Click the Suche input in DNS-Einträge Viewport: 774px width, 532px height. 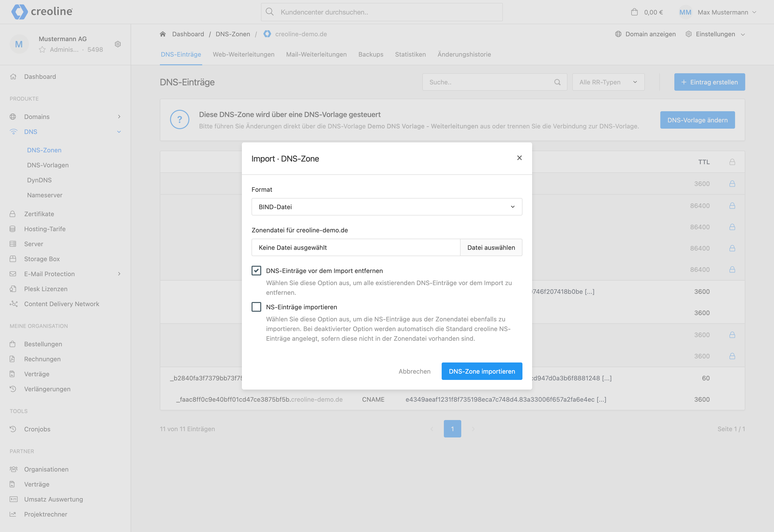495,82
